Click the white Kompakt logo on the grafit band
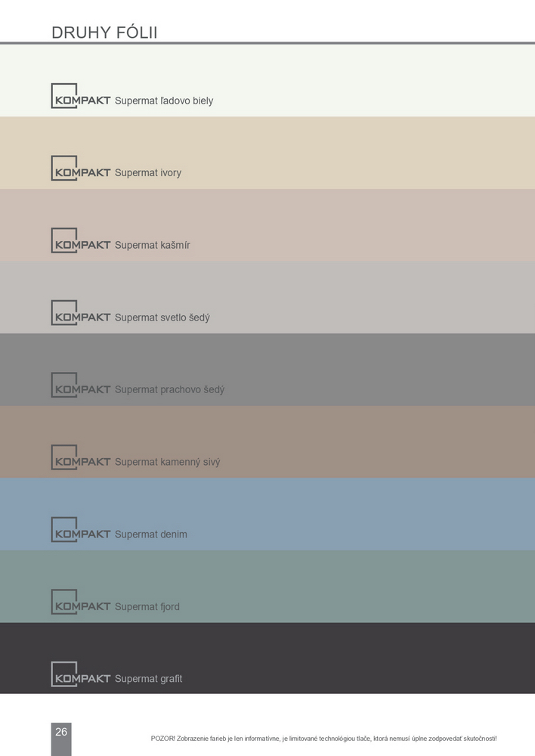Viewport: 535px width, 756px height. pos(81,674)
